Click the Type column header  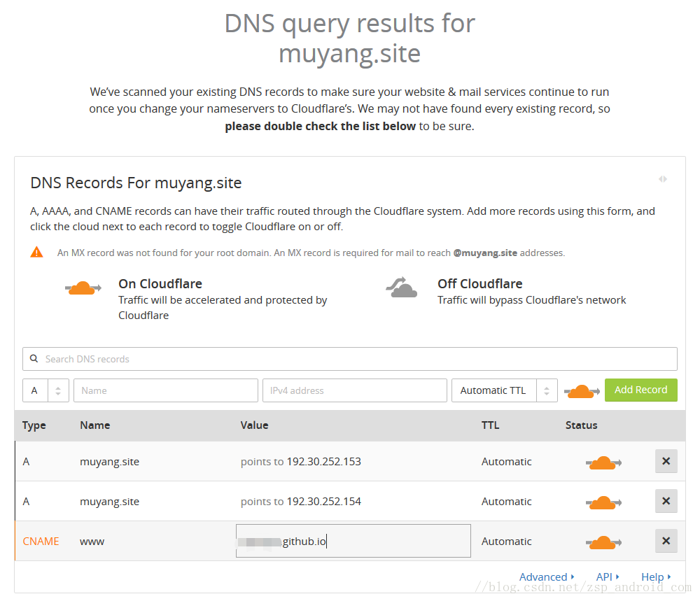click(x=34, y=425)
